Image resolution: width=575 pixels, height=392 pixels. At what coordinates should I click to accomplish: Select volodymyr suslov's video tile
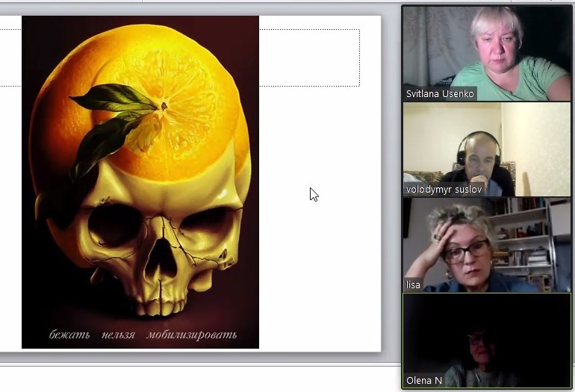487,149
